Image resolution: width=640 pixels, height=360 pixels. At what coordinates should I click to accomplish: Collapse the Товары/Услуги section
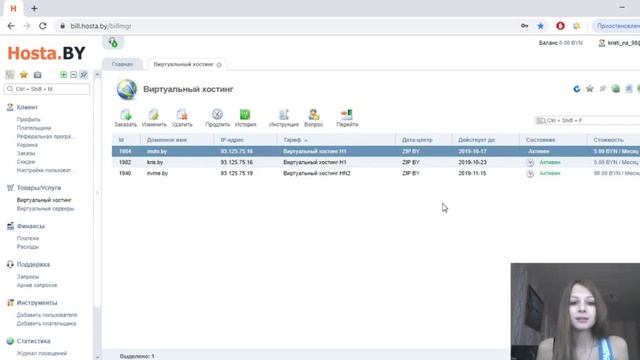coord(38,188)
